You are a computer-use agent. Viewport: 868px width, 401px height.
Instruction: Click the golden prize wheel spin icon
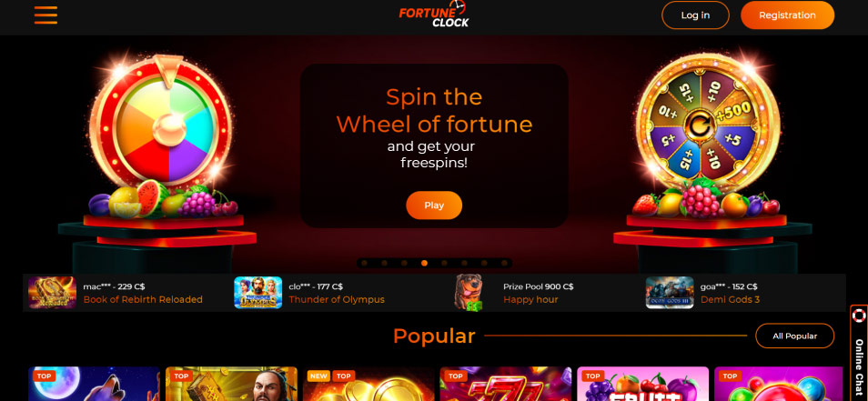point(696,126)
